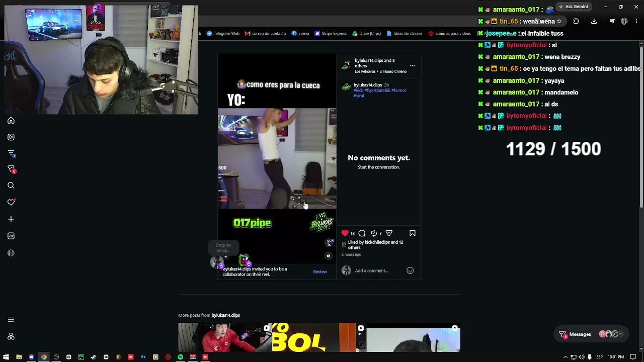Image resolution: width=644 pixels, height=362 pixels.
Task: Open the Stripe Express bookmark
Action: click(x=331, y=34)
